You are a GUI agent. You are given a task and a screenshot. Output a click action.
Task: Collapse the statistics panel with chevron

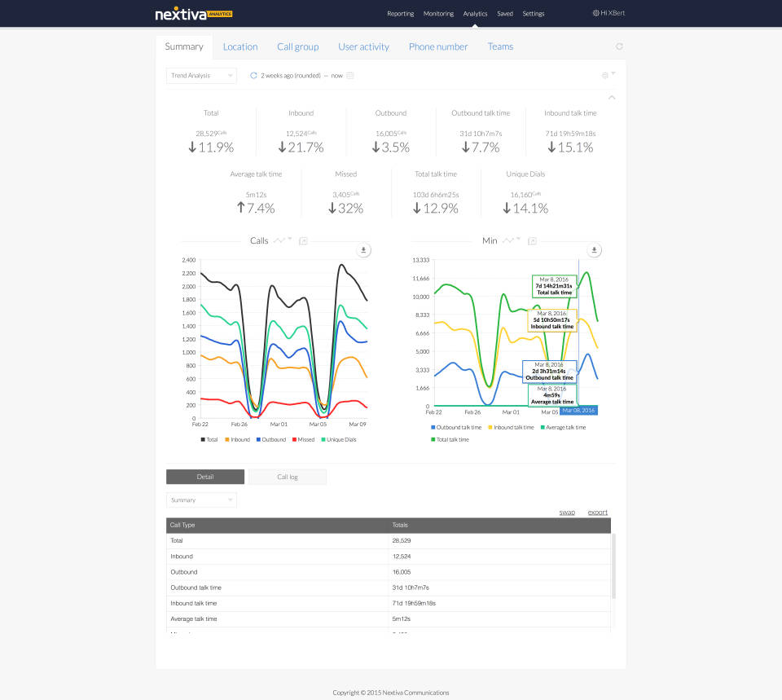(x=612, y=97)
